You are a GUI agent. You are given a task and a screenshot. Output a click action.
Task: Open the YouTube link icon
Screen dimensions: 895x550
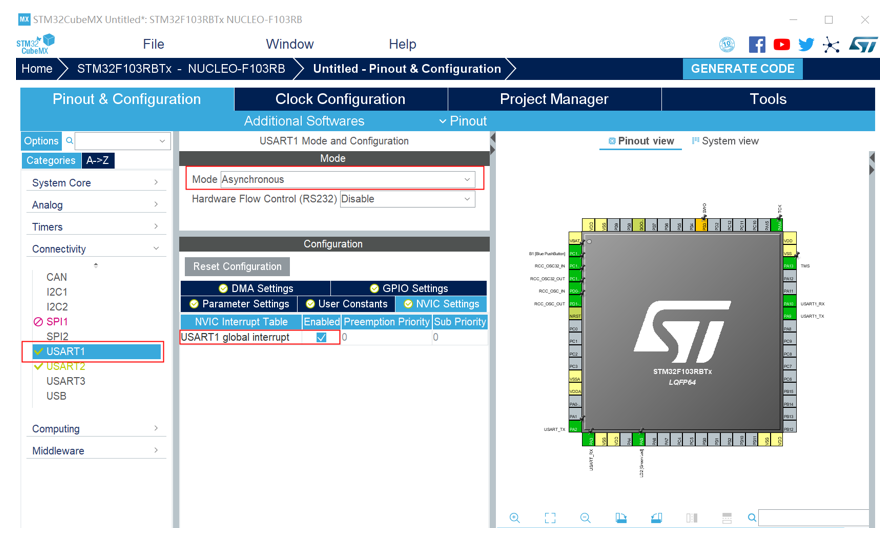(781, 45)
